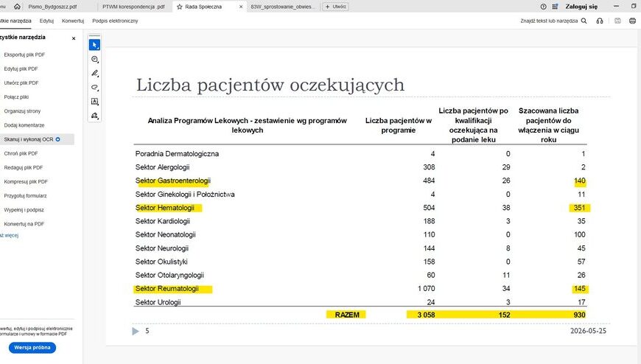Screen dimensions: 641x364
Task: Select the arrow selection tool
Action: click(x=94, y=45)
